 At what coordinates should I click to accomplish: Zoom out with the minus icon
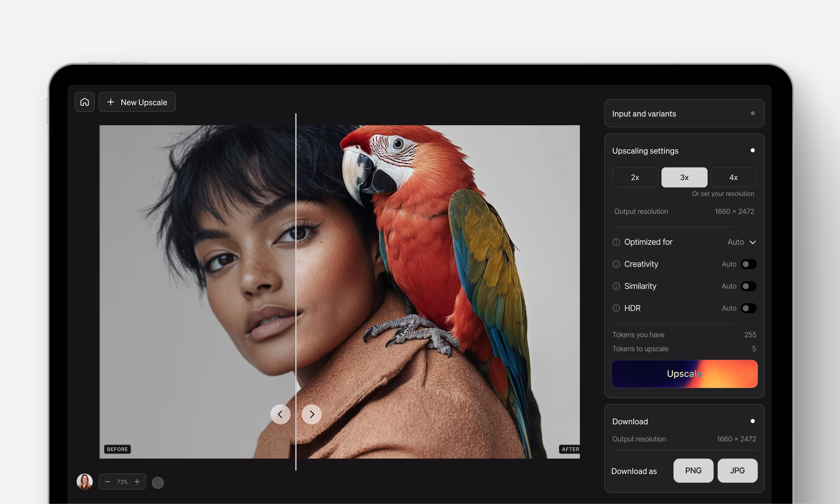point(108,482)
